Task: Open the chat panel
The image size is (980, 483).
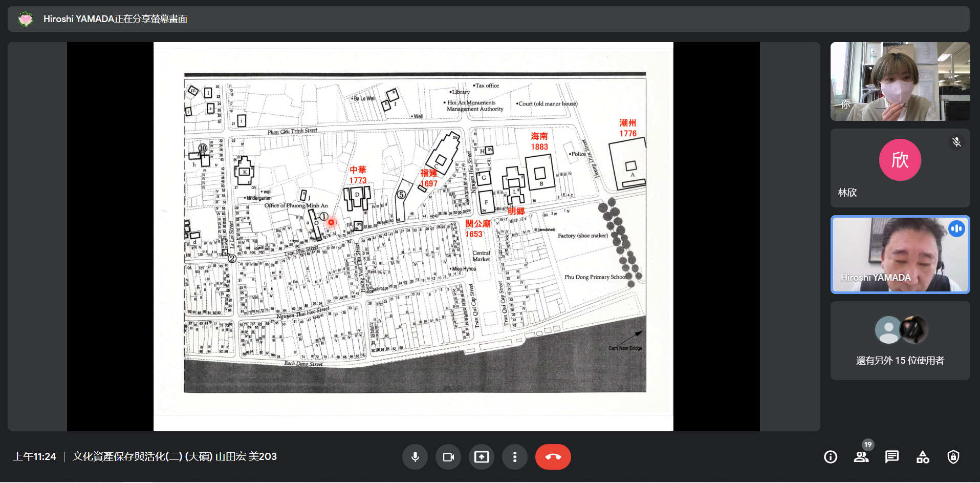Action: pos(892,457)
